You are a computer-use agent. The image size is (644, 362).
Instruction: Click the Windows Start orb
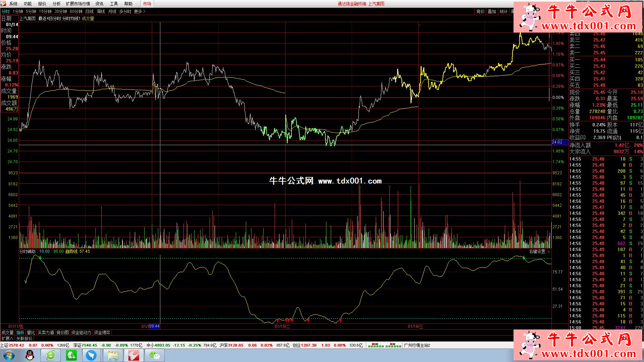9,355
